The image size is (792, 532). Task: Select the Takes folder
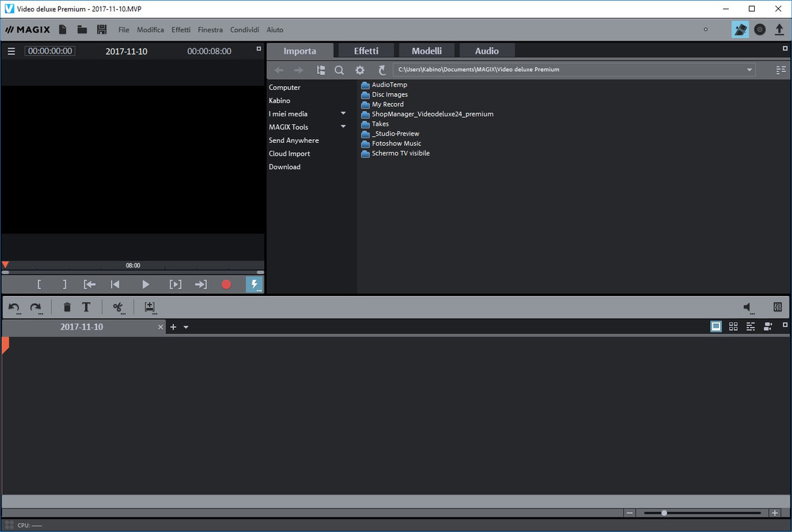pos(375,124)
